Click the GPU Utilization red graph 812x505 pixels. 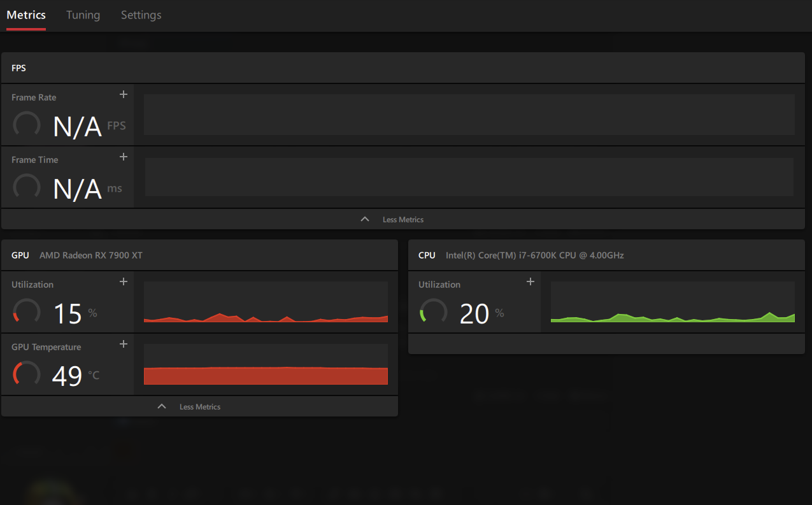click(x=266, y=302)
